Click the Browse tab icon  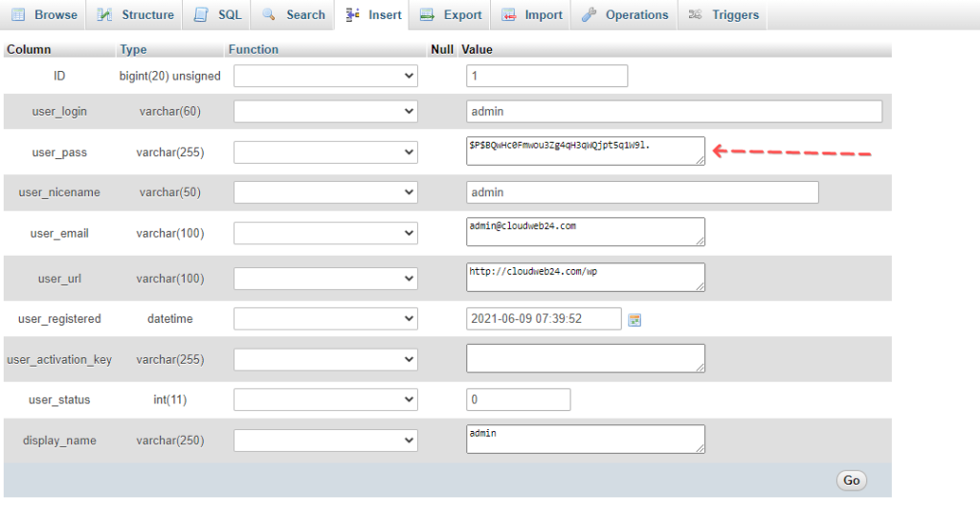(x=19, y=15)
